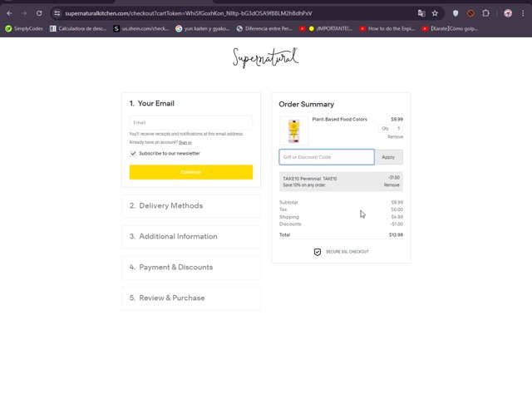Open the shield extension icon
The height and width of the screenshot is (399, 532).
[456, 13]
